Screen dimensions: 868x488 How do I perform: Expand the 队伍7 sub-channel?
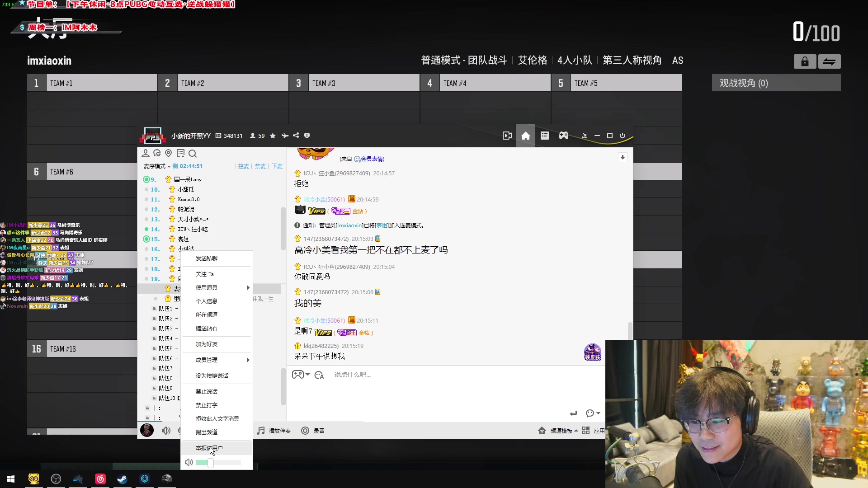tap(165, 368)
